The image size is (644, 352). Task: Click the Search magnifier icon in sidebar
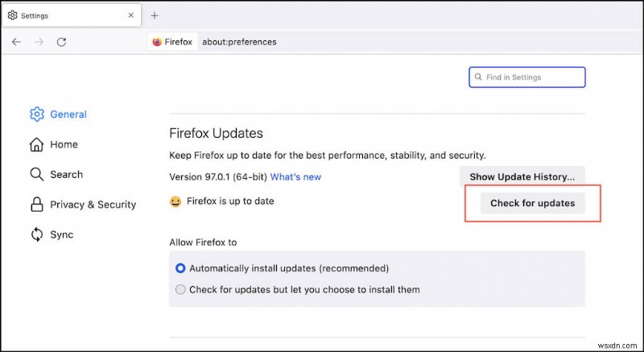[36, 174]
